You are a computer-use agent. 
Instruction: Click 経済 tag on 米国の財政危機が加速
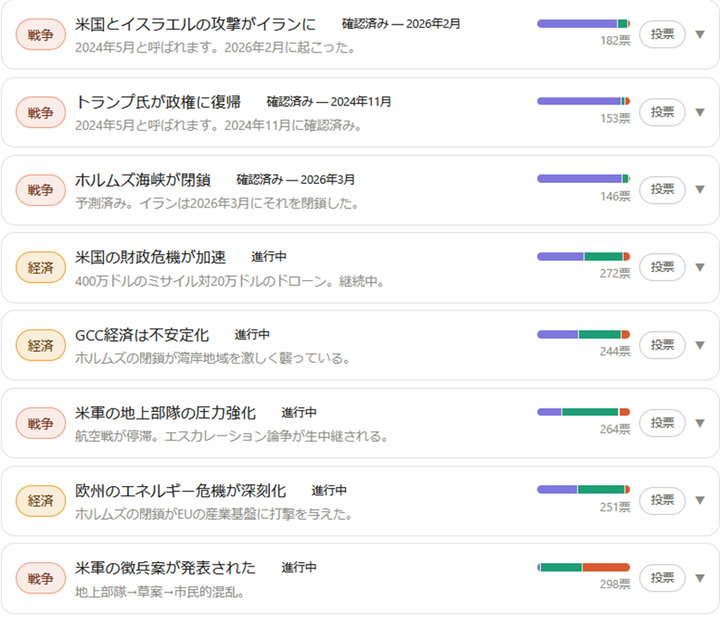40,268
